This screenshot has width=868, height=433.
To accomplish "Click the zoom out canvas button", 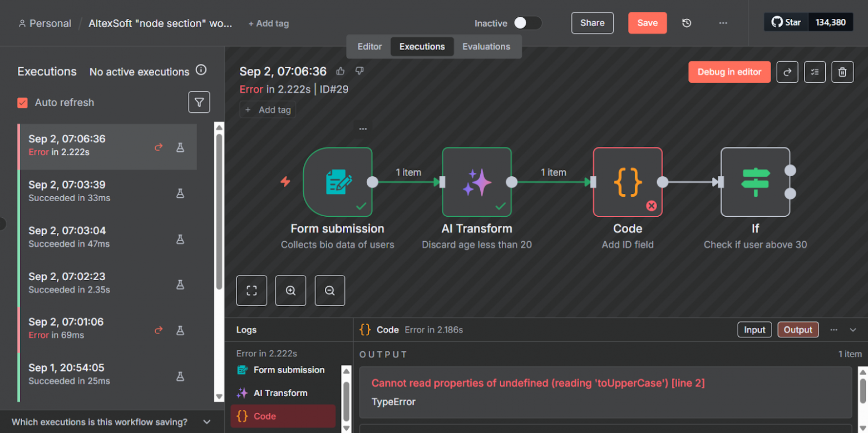I will (329, 291).
